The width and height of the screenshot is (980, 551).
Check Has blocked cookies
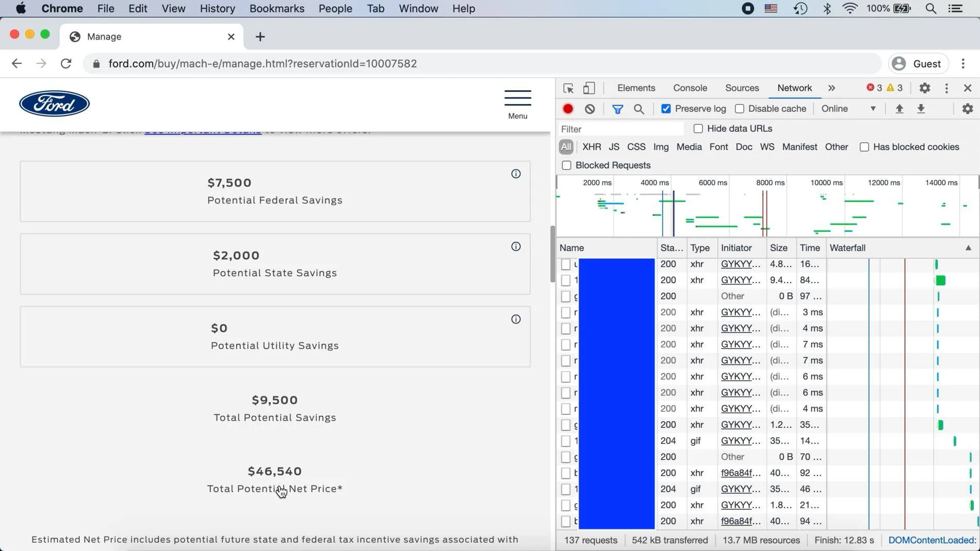click(x=864, y=147)
